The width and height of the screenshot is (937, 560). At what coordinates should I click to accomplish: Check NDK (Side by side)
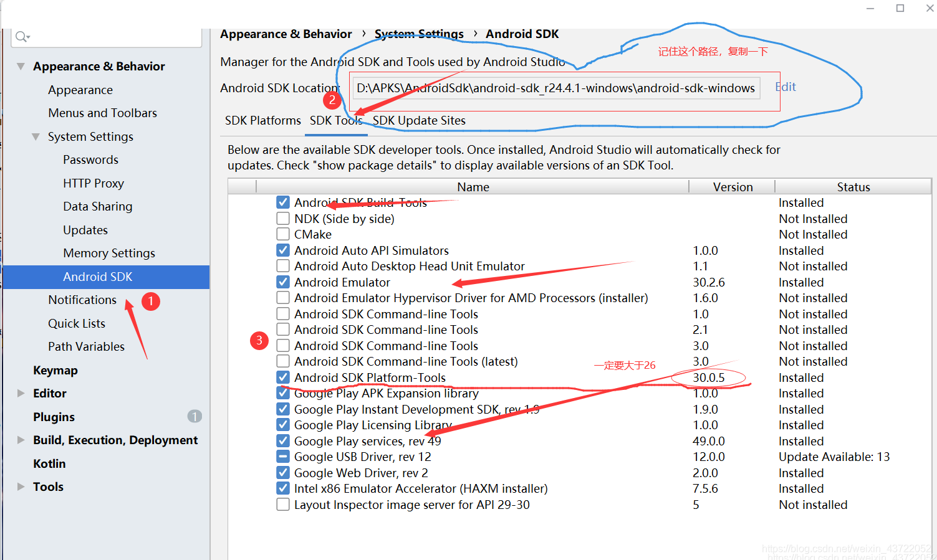click(x=283, y=219)
